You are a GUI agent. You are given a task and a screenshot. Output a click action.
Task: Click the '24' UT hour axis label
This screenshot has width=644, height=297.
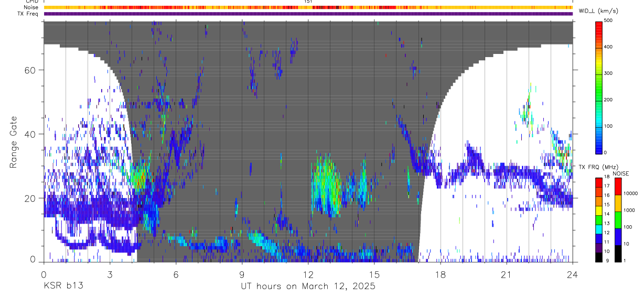(x=572, y=274)
